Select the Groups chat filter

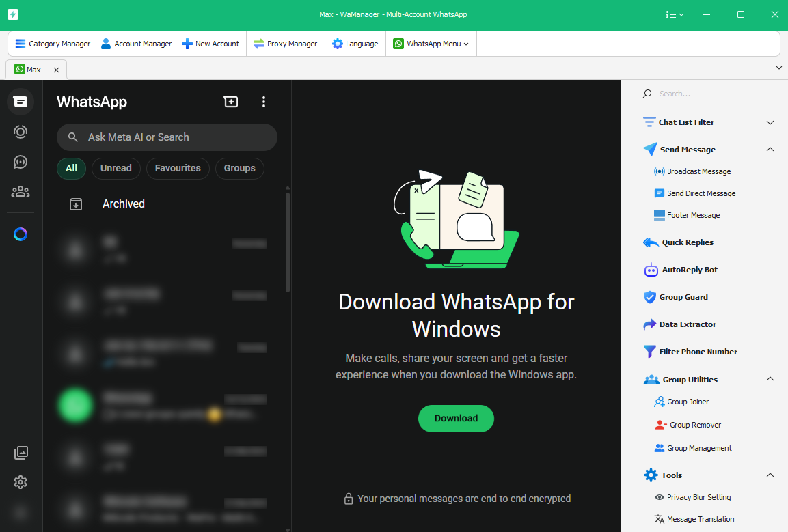(239, 168)
